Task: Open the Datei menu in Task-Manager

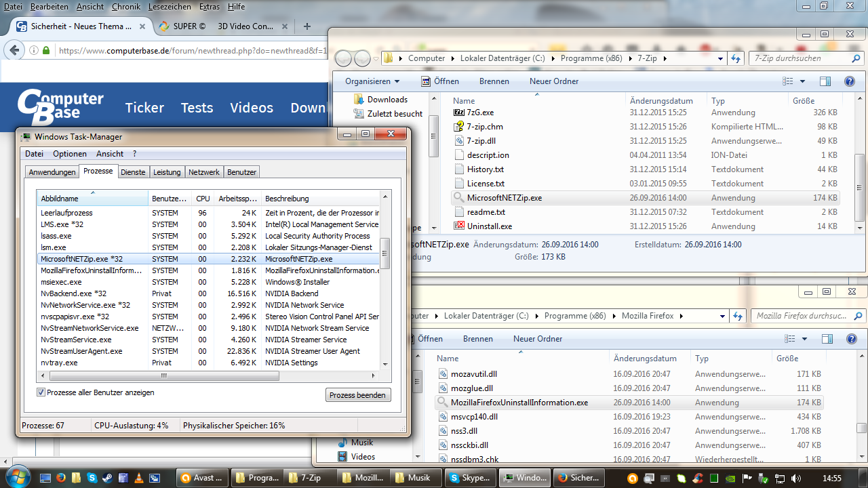Action: pos(35,154)
